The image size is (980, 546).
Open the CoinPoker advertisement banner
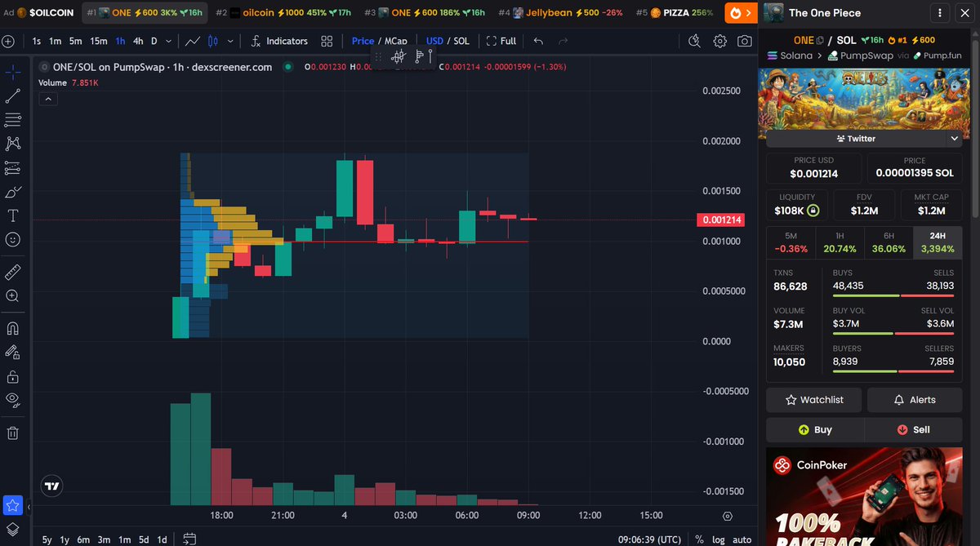(864, 496)
